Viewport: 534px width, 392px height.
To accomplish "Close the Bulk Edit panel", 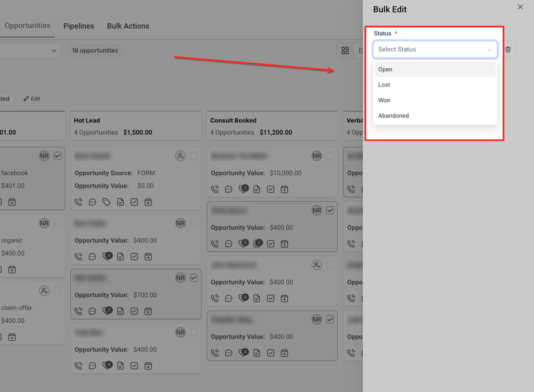I will [x=520, y=7].
